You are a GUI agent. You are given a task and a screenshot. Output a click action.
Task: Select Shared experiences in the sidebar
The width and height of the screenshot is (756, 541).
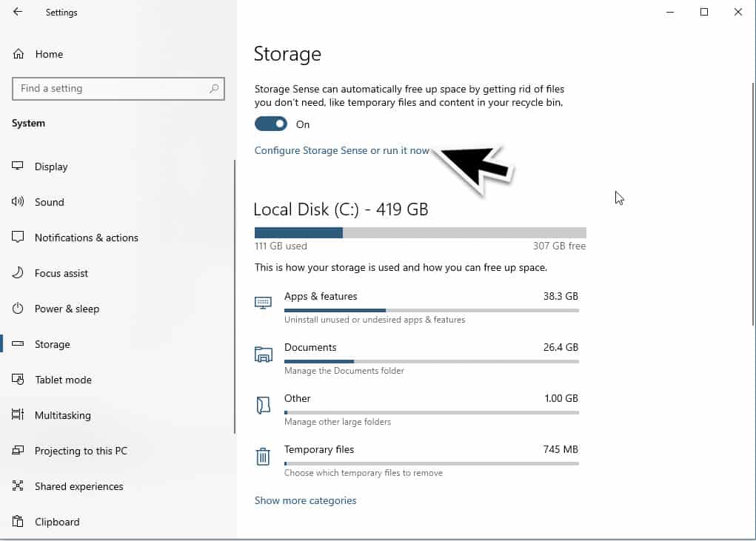tap(78, 486)
